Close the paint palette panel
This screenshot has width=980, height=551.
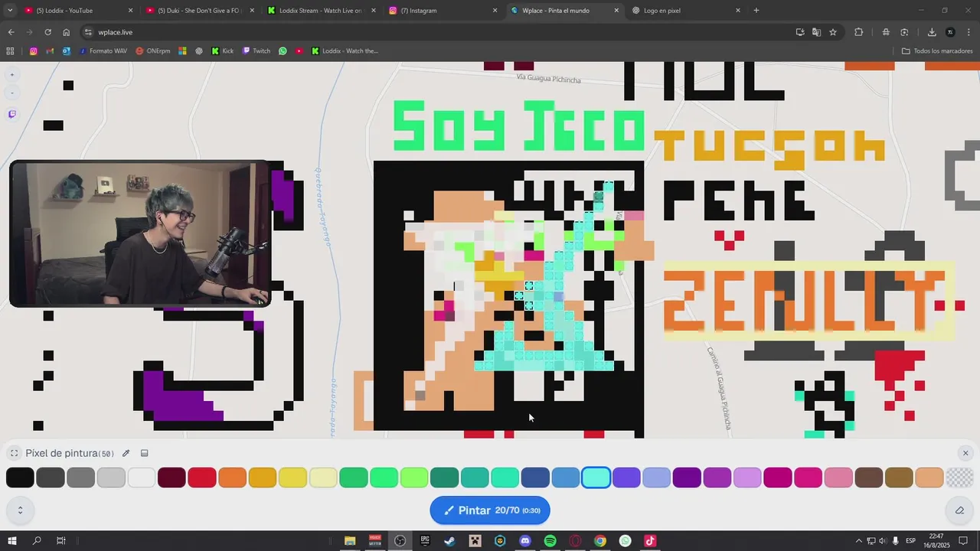[x=965, y=453]
